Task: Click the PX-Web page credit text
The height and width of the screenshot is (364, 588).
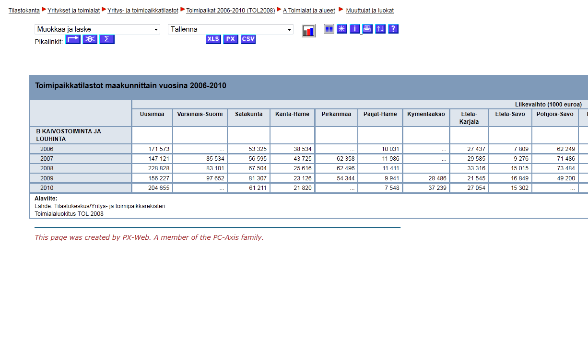Action: (x=149, y=237)
